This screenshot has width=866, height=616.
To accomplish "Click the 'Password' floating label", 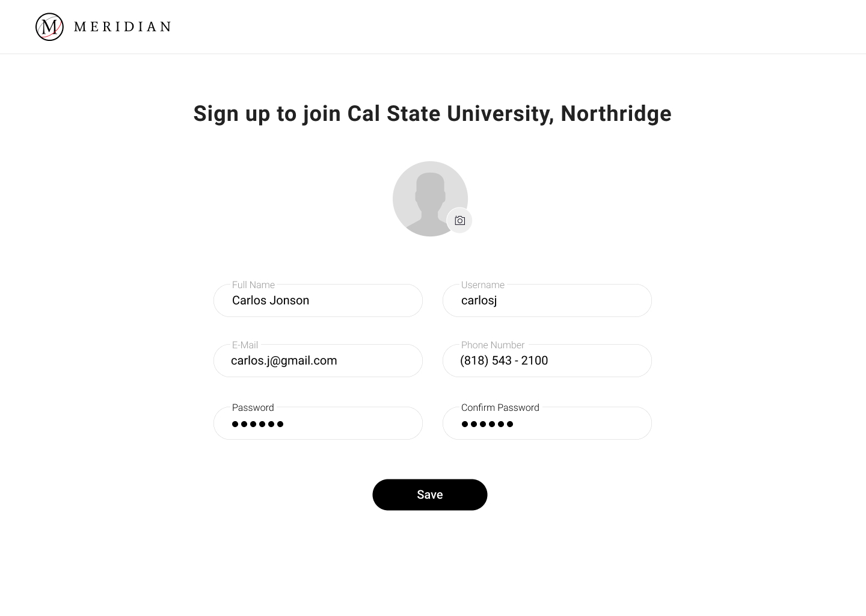I will coord(253,408).
